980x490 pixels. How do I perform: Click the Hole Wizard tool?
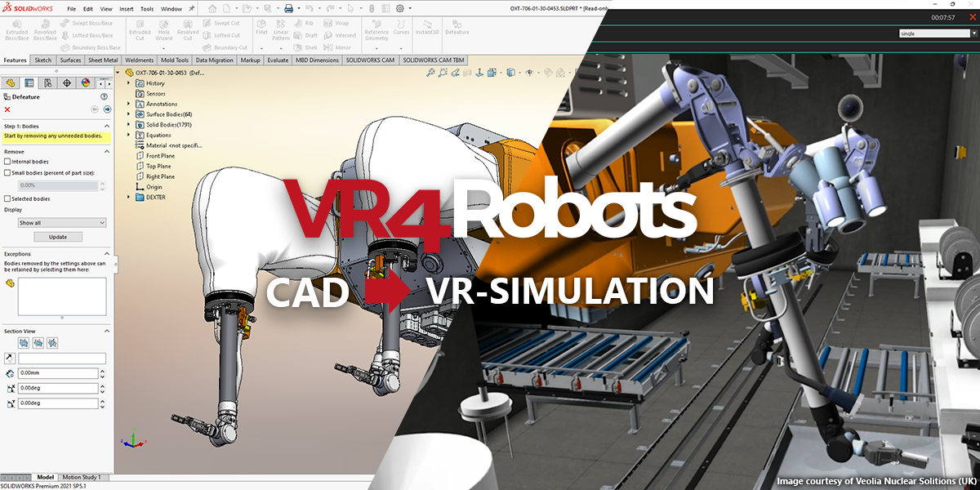coord(164,29)
